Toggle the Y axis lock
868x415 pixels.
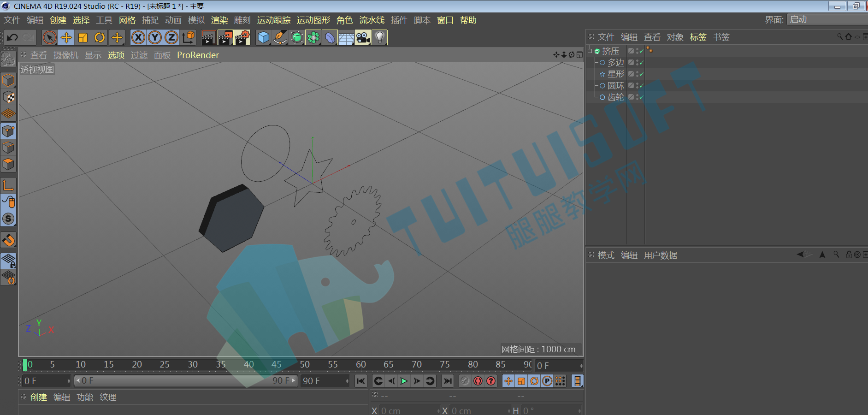[x=155, y=37]
